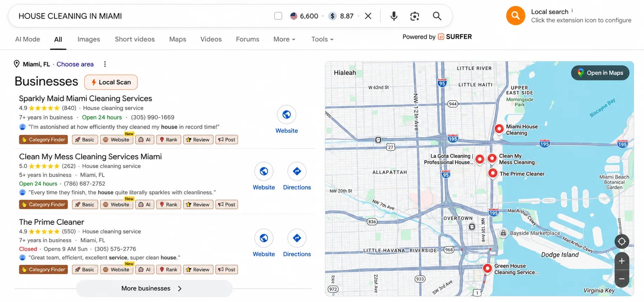The width and height of the screenshot is (644, 302).
Task: Open image search with the camera lens icon
Action: [x=415, y=16]
